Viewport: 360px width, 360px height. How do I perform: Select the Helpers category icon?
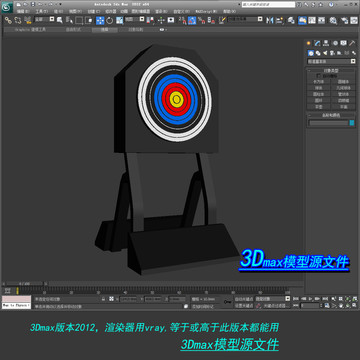(x=339, y=53)
